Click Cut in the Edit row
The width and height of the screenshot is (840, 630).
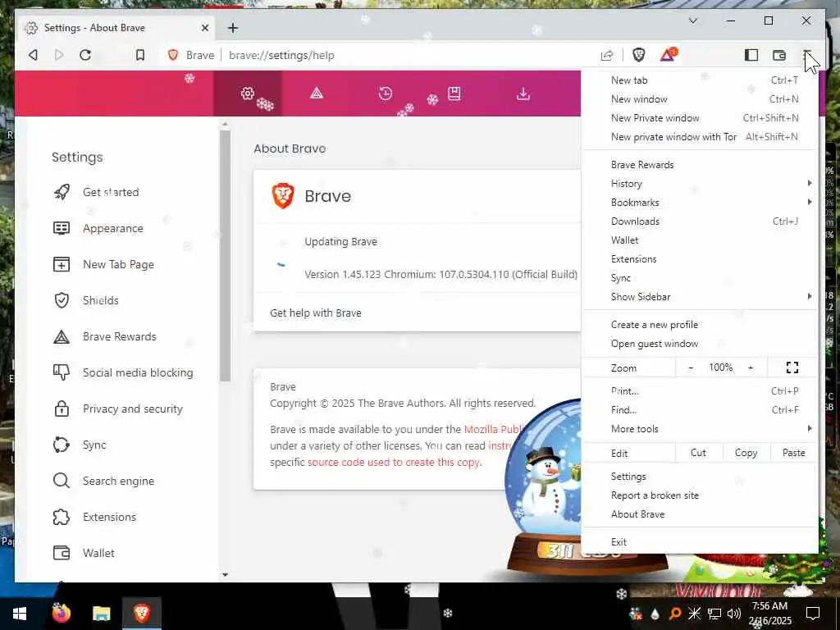(699, 453)
